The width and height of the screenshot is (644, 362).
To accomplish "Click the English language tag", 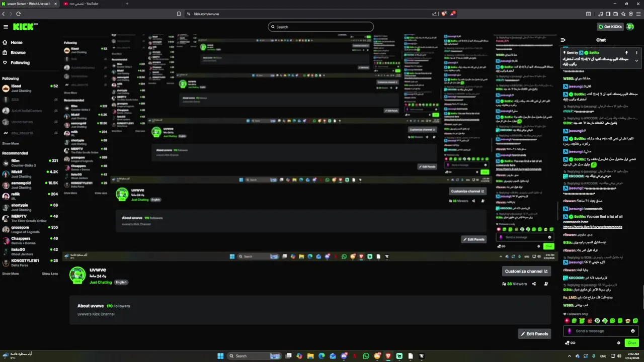I will coord(121,282).
